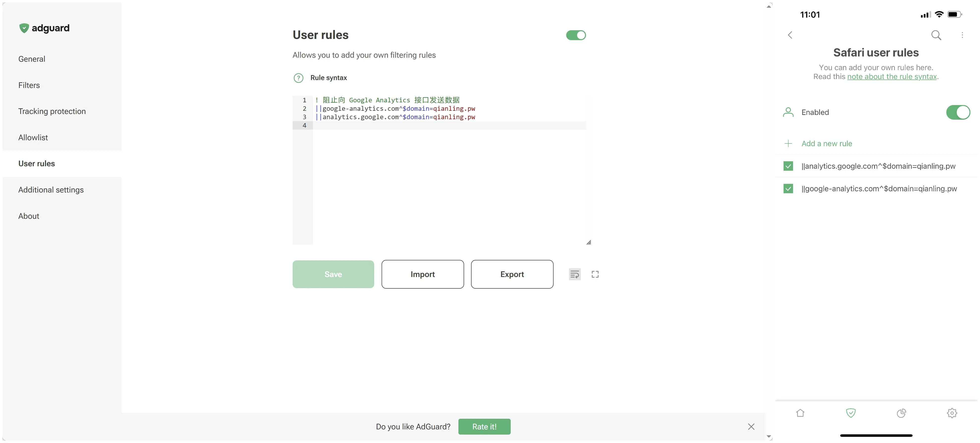Click the scrollbar up arrow

click(x=769, y=6)
